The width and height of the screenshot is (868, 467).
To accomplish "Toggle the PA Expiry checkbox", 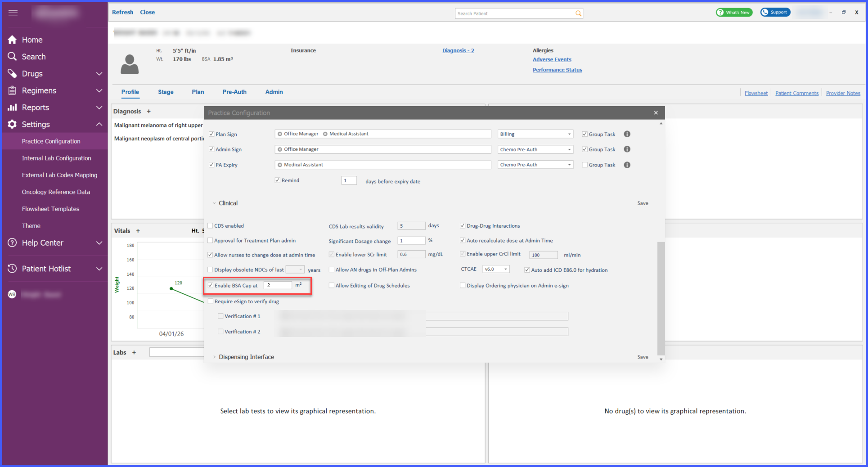I will (211, 165).
